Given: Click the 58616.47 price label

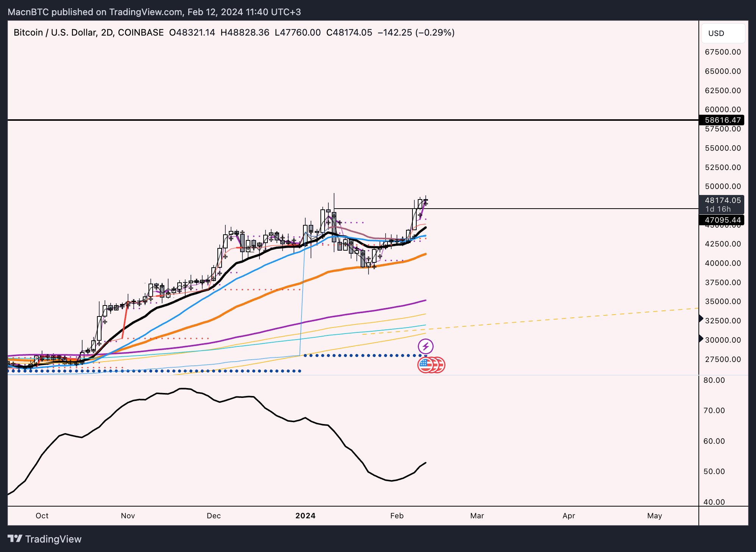Looking at the screenshot, I should coord(722,120).
